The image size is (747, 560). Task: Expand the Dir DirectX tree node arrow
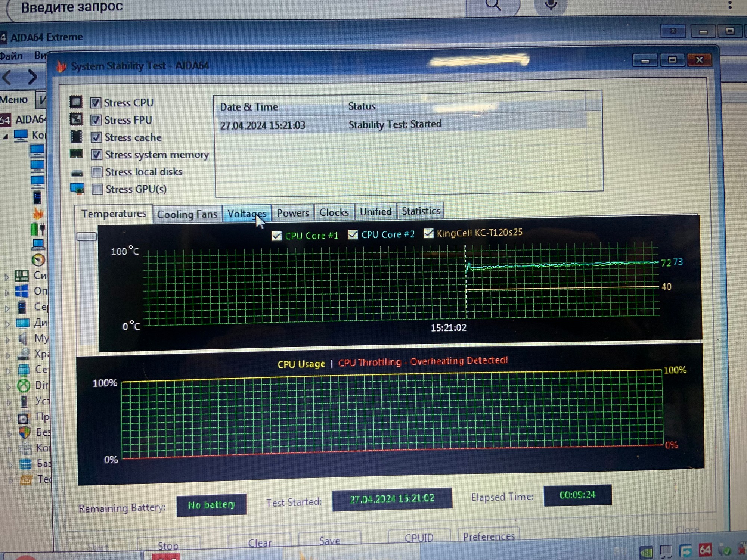coord(9,387)
